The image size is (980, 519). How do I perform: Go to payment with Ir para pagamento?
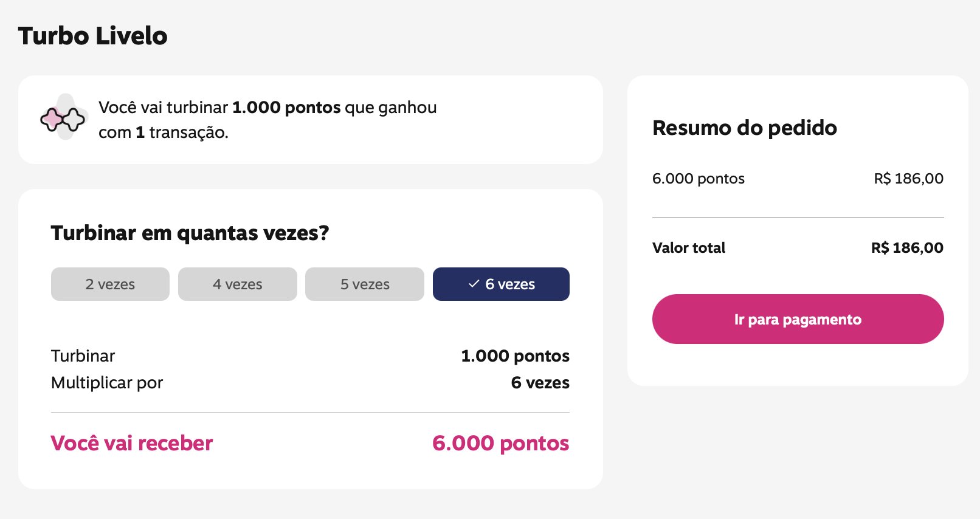(798, 319)
